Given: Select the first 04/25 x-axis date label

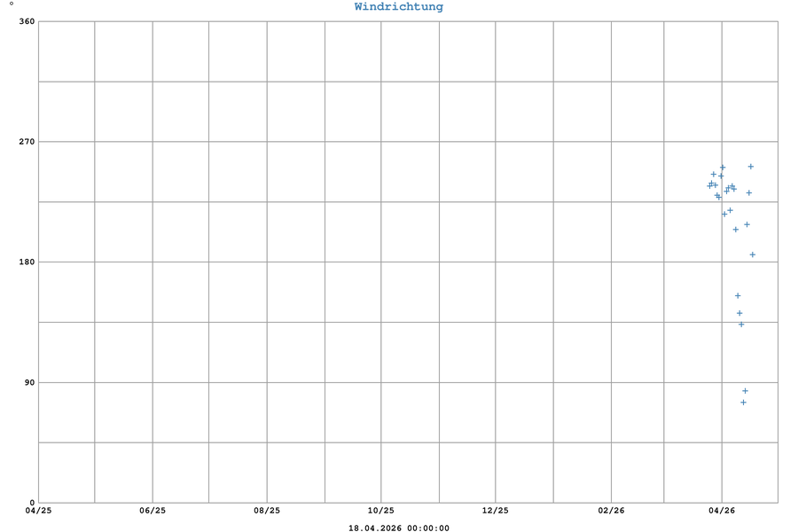Looking at the screenshot, I should pyautogui.click(x=38, y=511).
